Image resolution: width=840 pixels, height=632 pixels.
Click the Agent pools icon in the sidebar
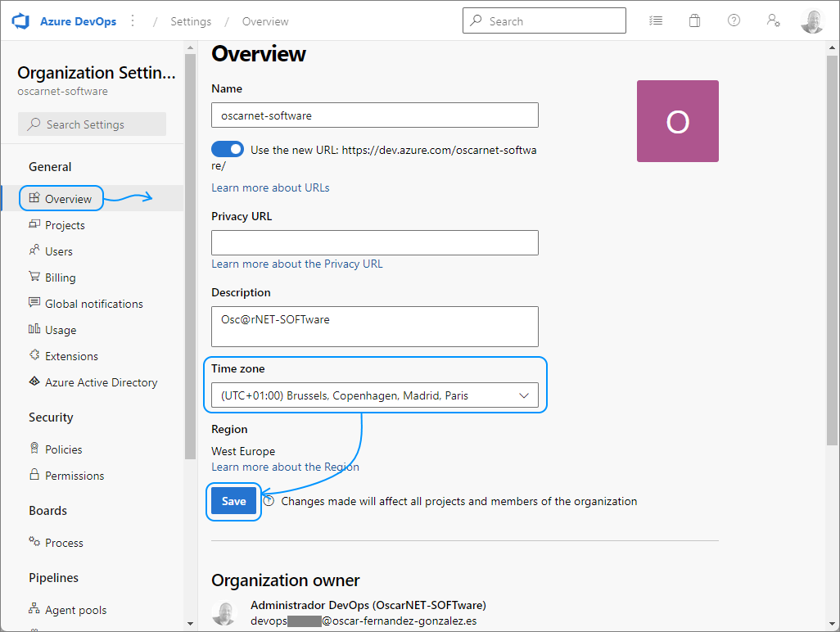click(34, 608)
